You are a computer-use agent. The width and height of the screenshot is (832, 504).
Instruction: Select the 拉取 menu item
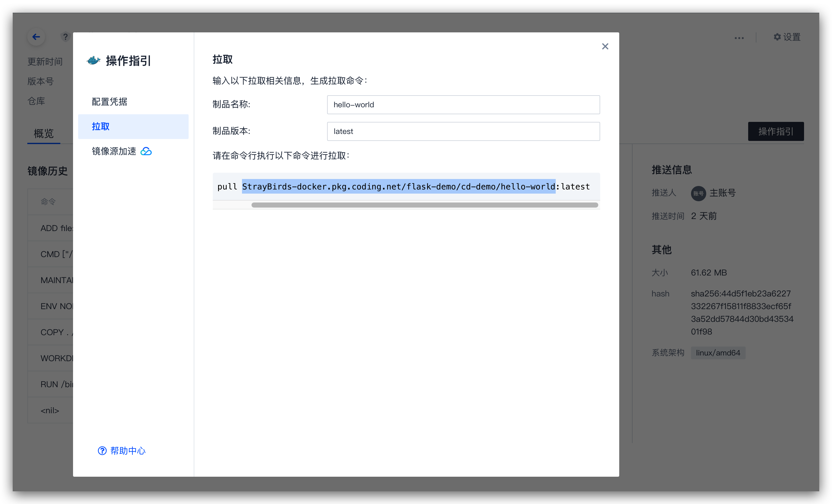(133, 127)
